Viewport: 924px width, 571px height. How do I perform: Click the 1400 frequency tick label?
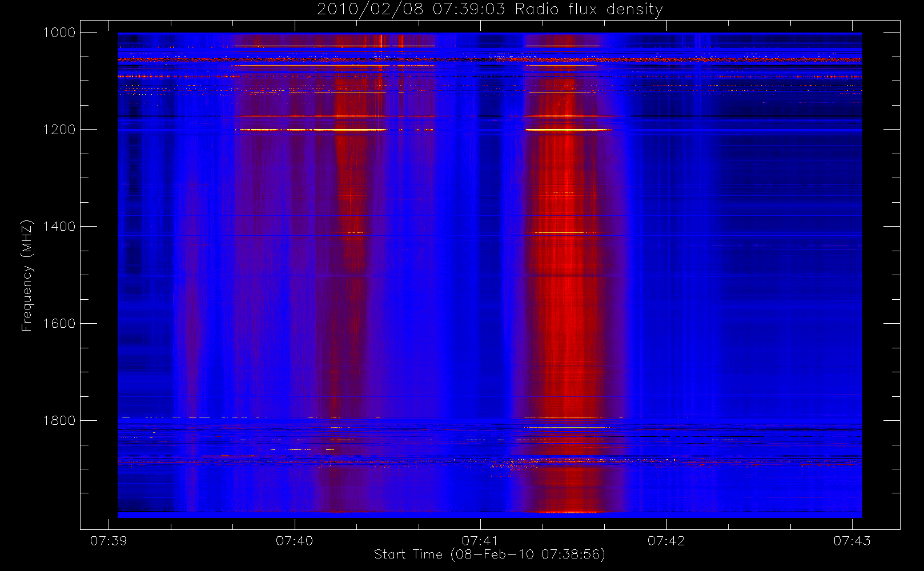[x=59, y=227]
